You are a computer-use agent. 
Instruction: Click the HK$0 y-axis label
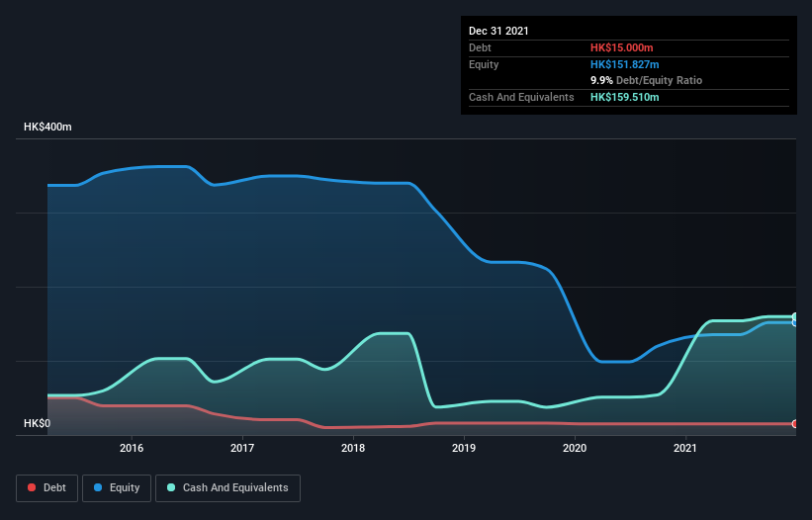click(38, 423)
